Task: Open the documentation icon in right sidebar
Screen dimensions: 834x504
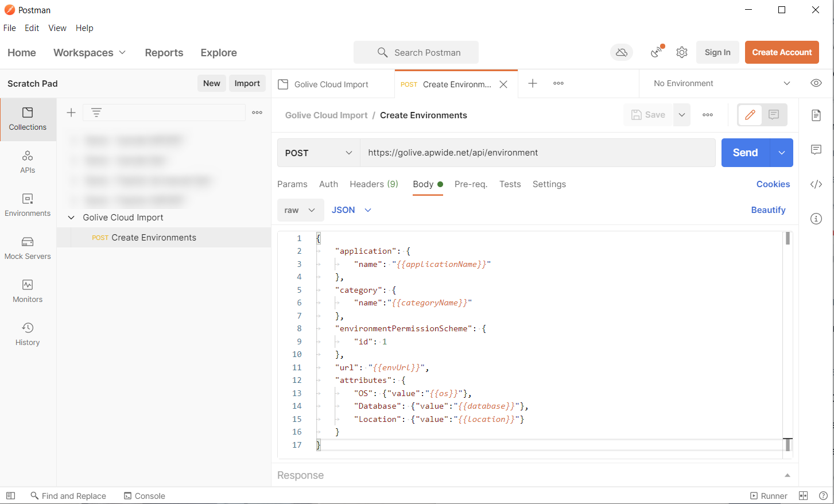Action: (x=816, y=115)
